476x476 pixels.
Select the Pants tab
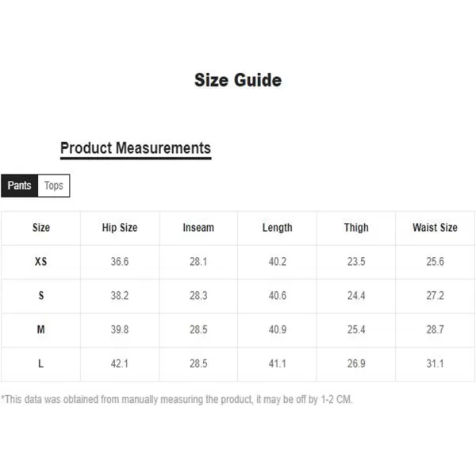pos(19,186)
